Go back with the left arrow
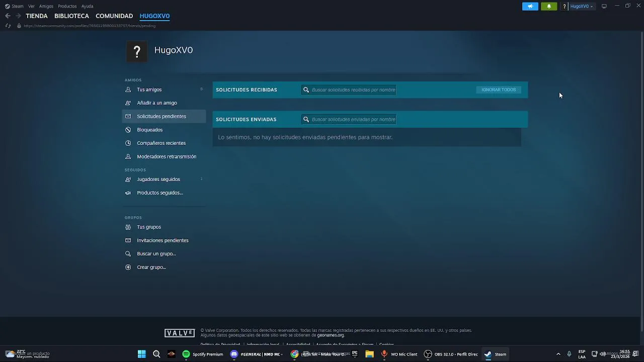 click(x=8, y=16)
